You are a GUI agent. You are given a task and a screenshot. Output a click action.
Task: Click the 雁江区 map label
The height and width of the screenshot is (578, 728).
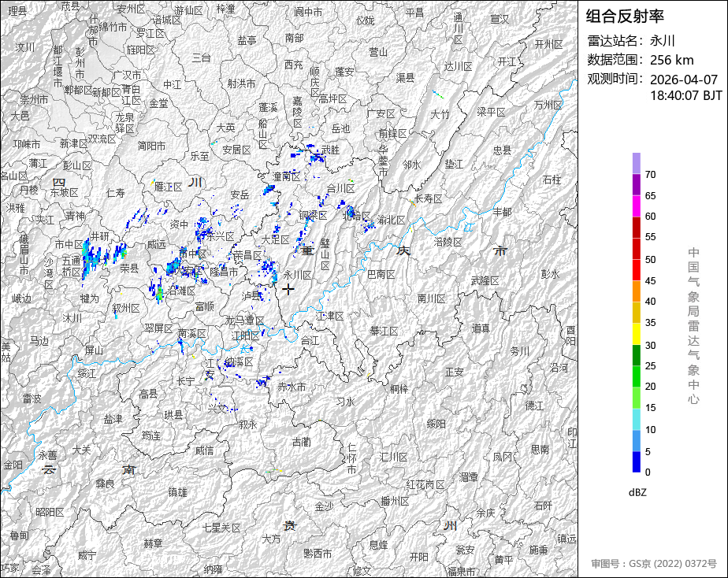pos(168,187)
